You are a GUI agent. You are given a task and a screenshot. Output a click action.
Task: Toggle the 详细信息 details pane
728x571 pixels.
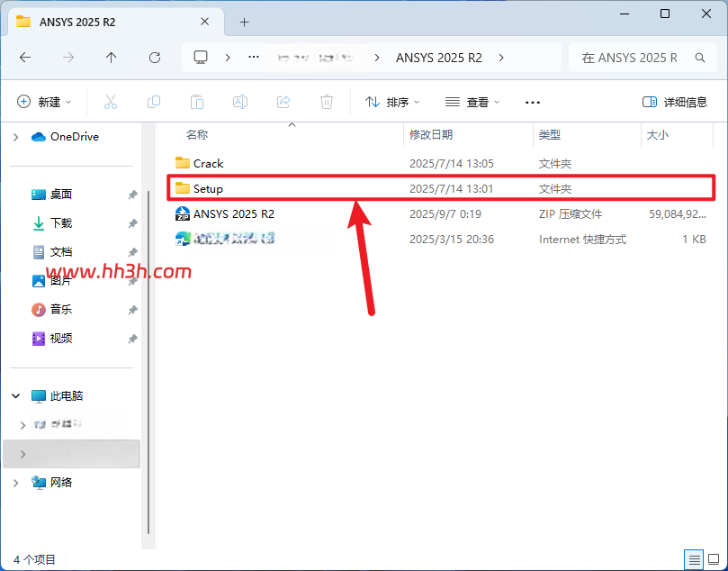(x=675, y=102)
